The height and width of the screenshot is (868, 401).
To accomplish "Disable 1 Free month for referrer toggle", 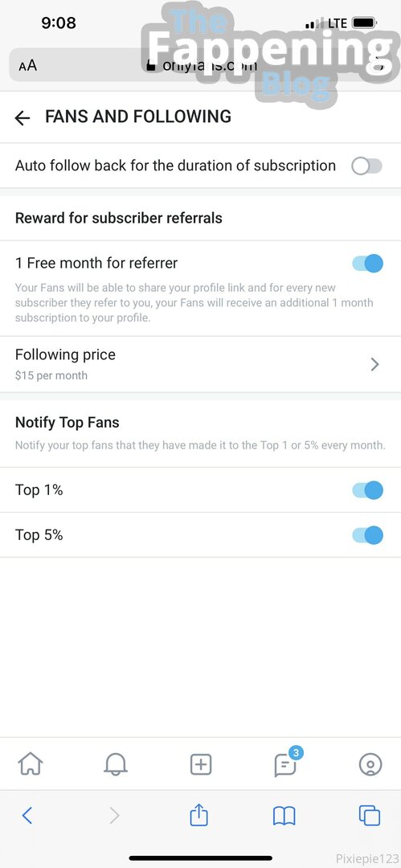I will [367, 264].
